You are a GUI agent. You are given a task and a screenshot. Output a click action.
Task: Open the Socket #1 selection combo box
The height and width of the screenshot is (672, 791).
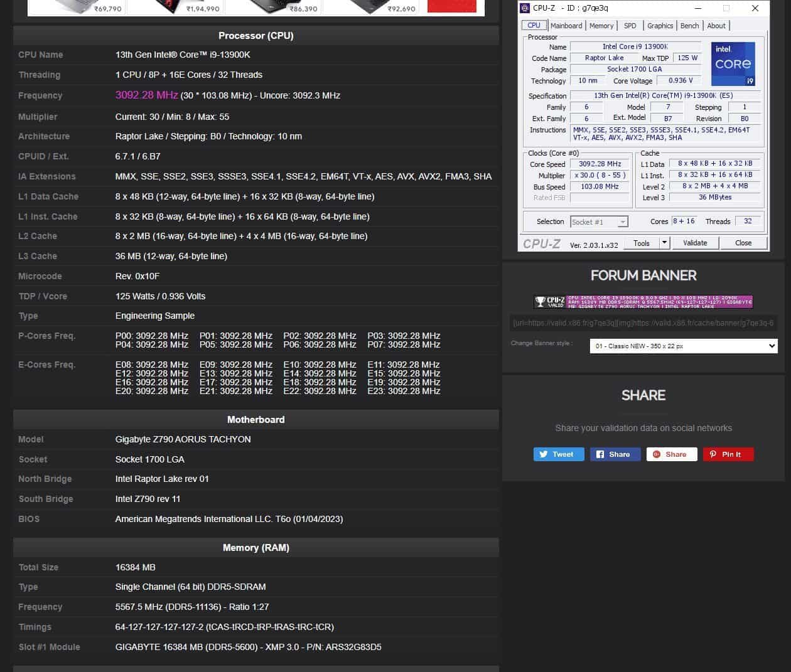[x=598, y=222]
